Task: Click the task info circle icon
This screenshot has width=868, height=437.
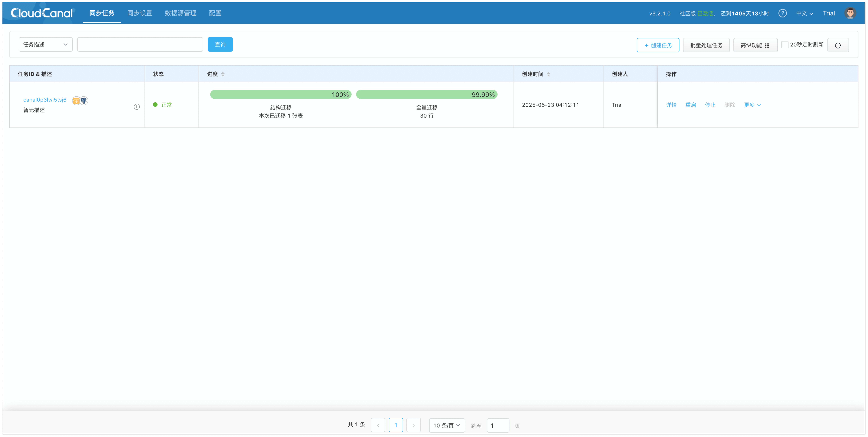Action: click(137, 107)
